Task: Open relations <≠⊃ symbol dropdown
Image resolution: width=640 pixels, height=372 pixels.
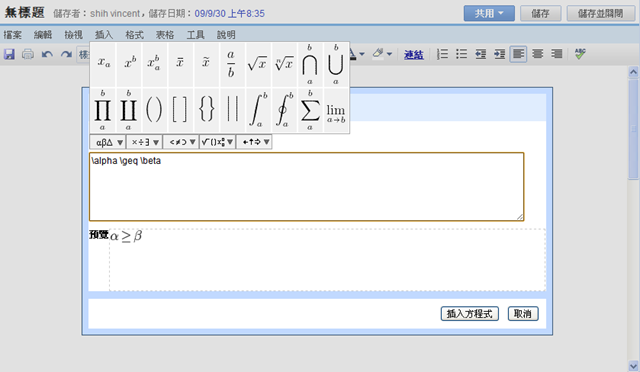Action: click(x=181, y=142)
